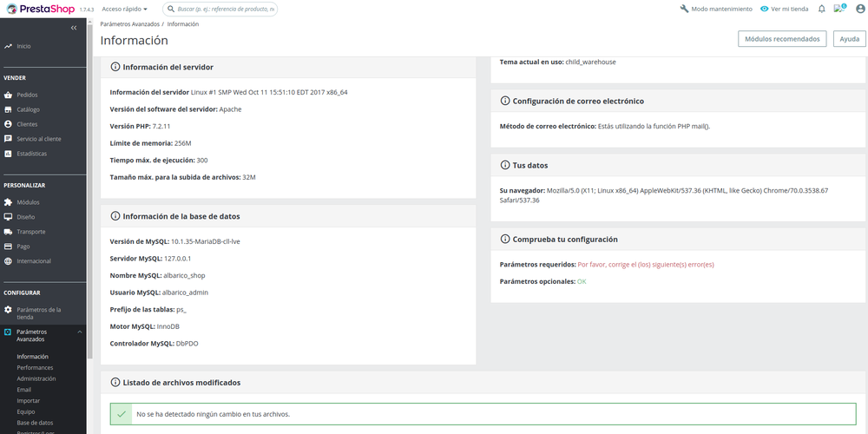Collapse the Parámetros Avanzados submenu chevron
The image size is (868, 434).
point(80,332)
